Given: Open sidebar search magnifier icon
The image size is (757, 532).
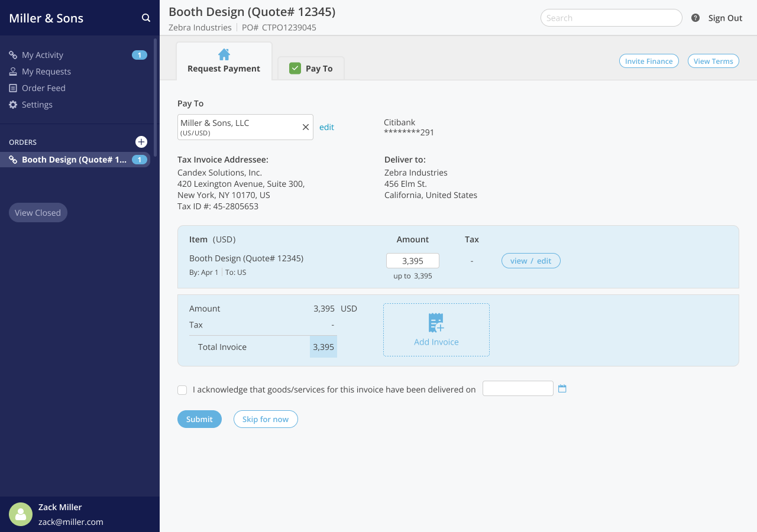Looking at the screenshot, I should [146, 18].
